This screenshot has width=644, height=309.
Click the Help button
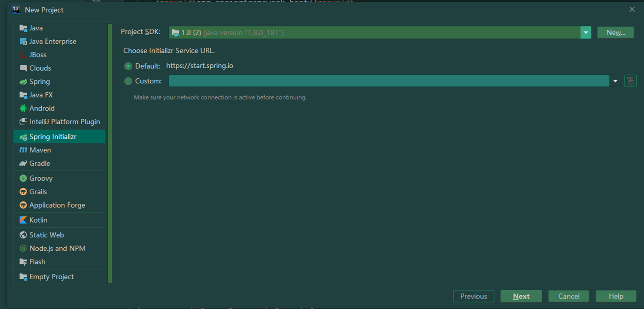(616, 296)
